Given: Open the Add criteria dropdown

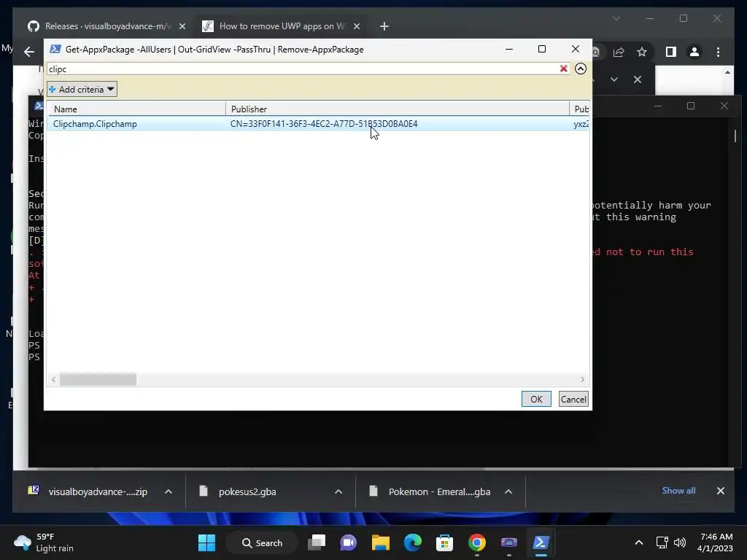Looking at the screenshot, I should [82, 89].
